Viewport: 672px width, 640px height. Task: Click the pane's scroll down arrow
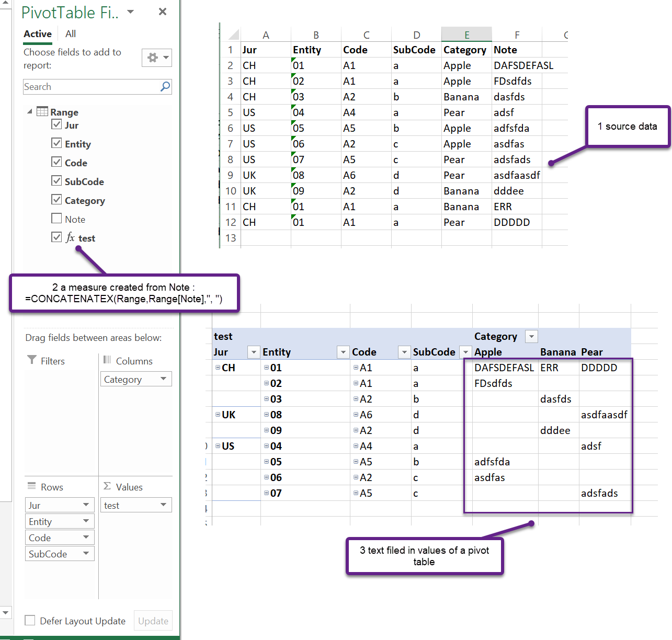[5, 612]
